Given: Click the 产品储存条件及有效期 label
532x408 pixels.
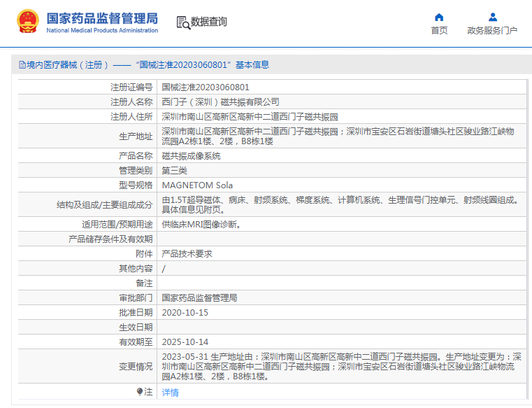Looking at the screenshot, I should coord(110,239).
